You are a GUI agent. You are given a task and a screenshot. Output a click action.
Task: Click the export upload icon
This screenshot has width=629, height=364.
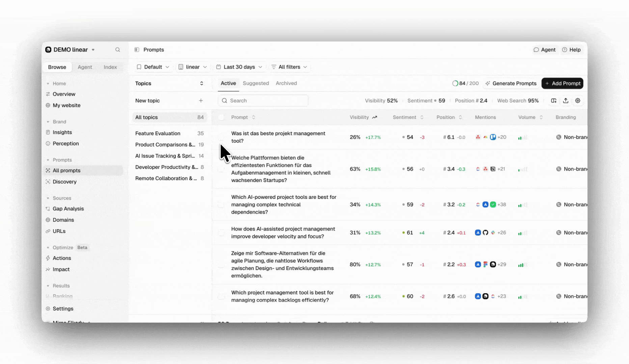(566, 100)
